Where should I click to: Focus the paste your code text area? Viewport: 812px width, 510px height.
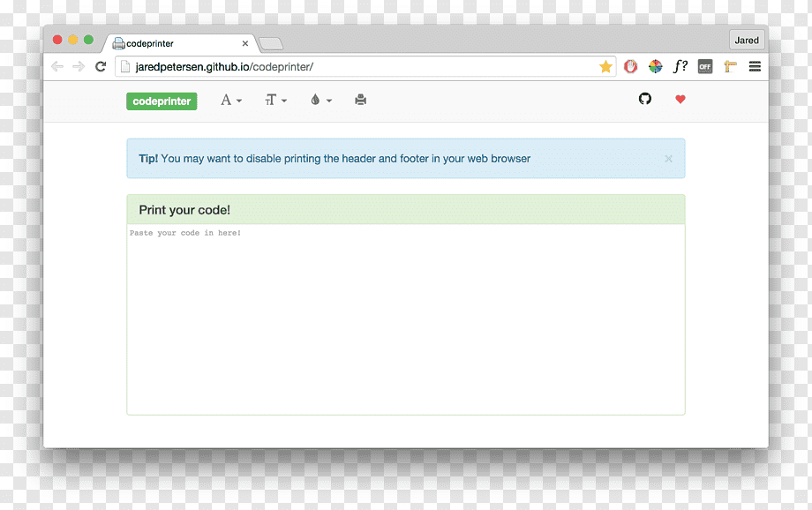coord(406,319)
